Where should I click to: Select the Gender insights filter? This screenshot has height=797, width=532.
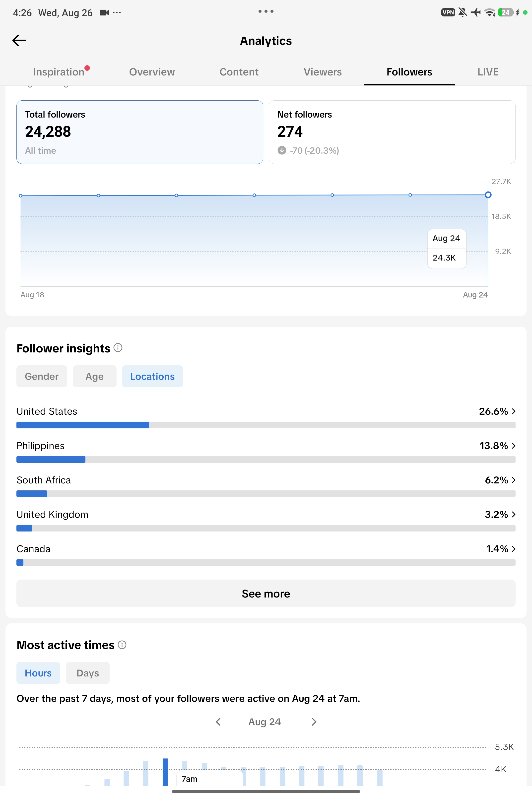tap(42, 376)
